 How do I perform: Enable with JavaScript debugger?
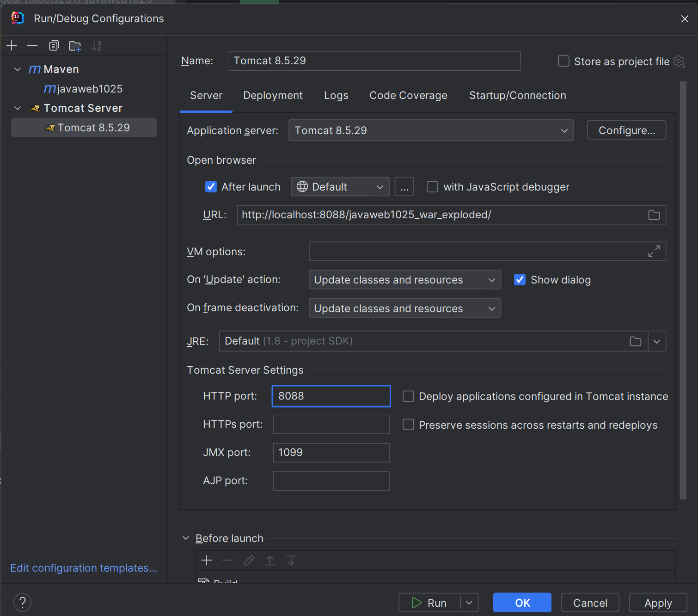point(432,187)
